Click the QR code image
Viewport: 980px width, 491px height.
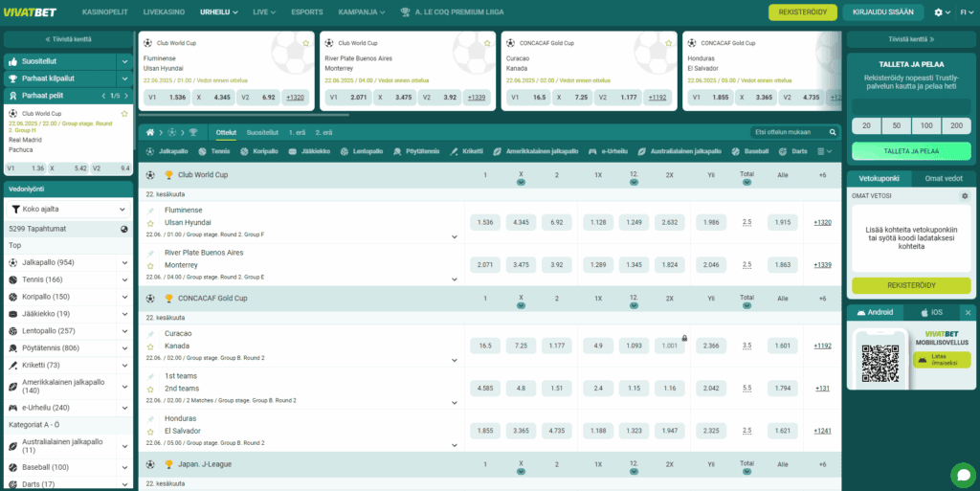(x=880, y=364)
